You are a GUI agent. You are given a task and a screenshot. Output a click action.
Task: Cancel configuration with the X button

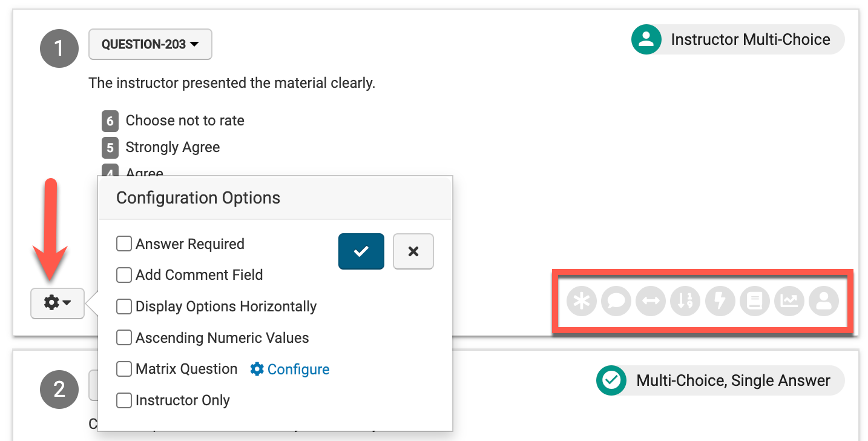pyautogui.click(x=413, y=251)
